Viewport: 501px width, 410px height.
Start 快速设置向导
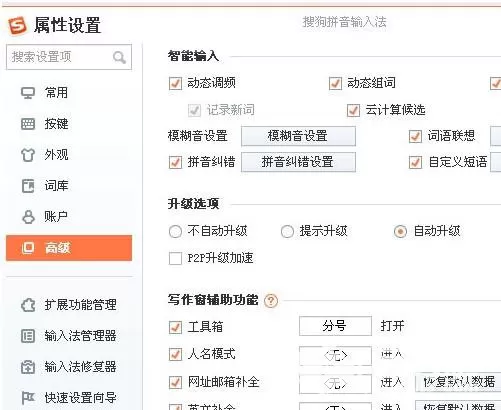[81, 398]
